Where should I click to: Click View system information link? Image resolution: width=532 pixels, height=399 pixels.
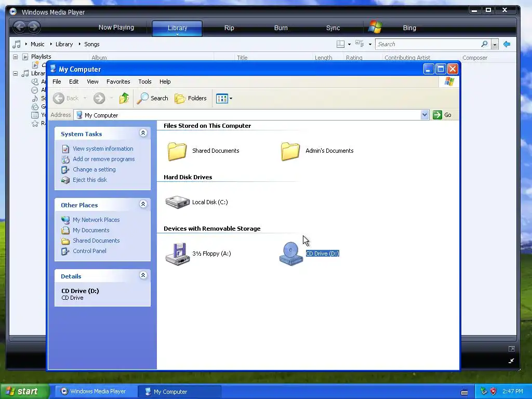tap(103, 149)
